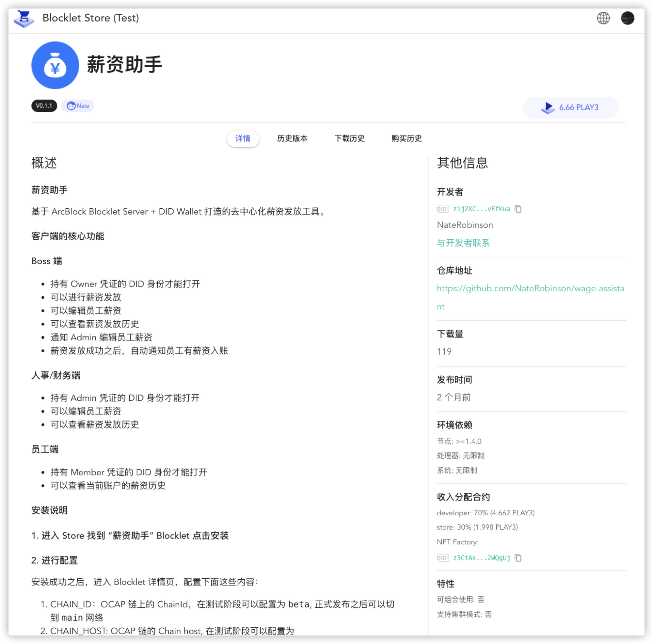Click the 可组合使用: 否 entry
The height and width of the screenshot is (644, 653).
460,600
